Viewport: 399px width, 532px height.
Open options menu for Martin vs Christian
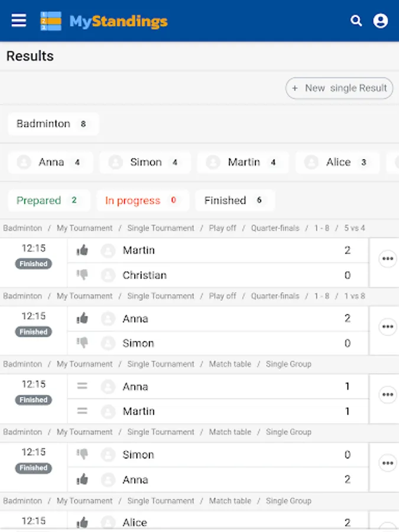[387, 259]
